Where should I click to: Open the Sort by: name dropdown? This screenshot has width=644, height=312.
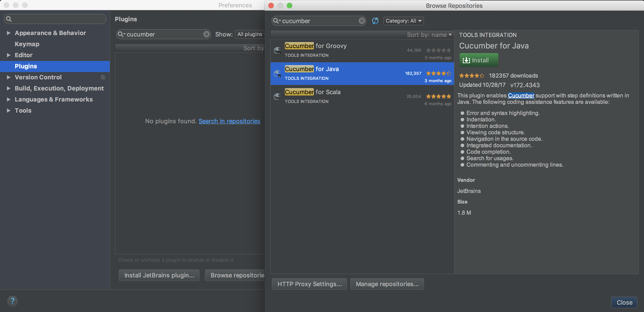pos(429,35)
